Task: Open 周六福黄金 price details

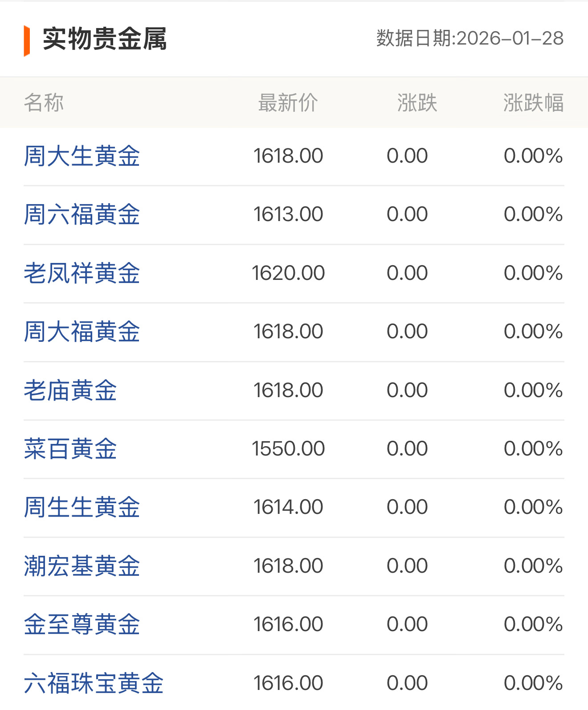Action: click(x=82, y=214)
